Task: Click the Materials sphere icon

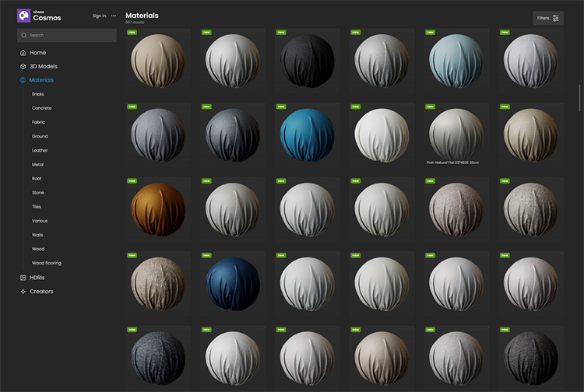Action: tap(23, 80)
